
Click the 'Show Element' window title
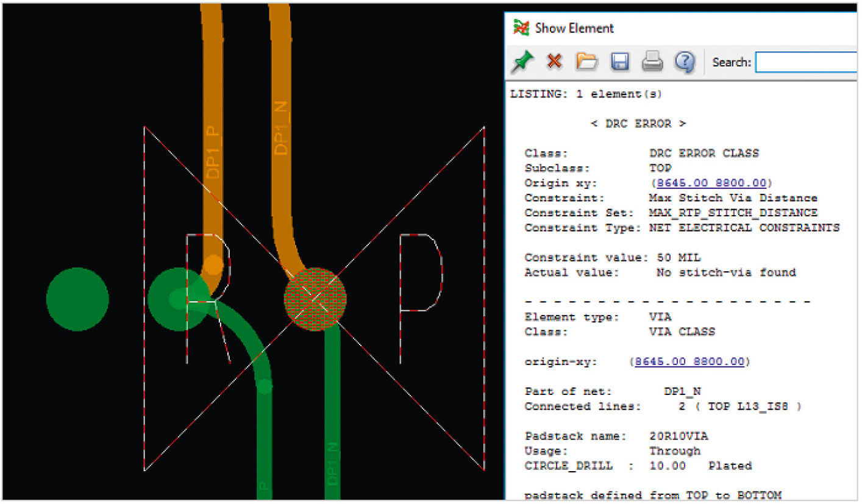click(x=574, y=28)
